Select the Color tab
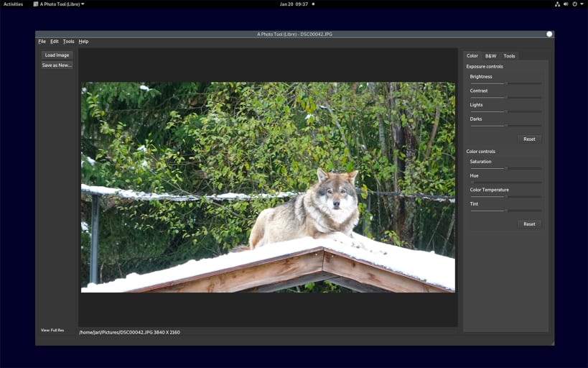The width and height of the screenshot is (588, 368). (x=472, y=55)
